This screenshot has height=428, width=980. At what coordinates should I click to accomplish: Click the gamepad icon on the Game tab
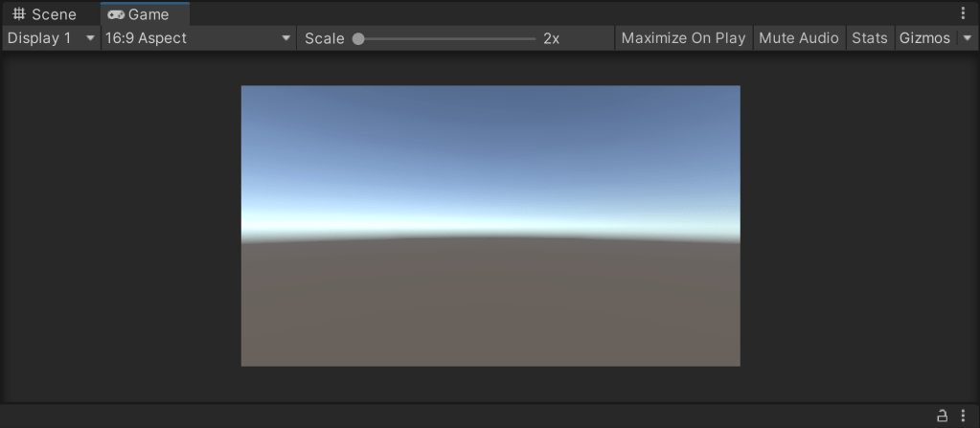click(x=116, y=14)
